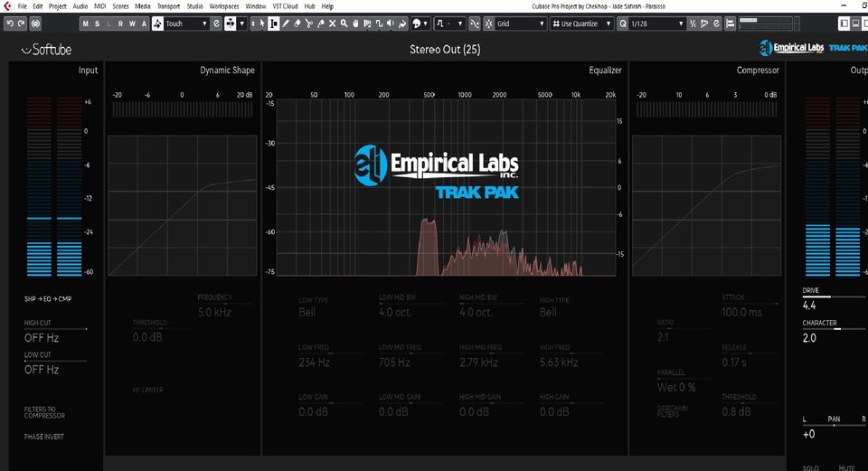
Task: Open the Transport menu
Action: pyautogui.click(x=168, y=6)
